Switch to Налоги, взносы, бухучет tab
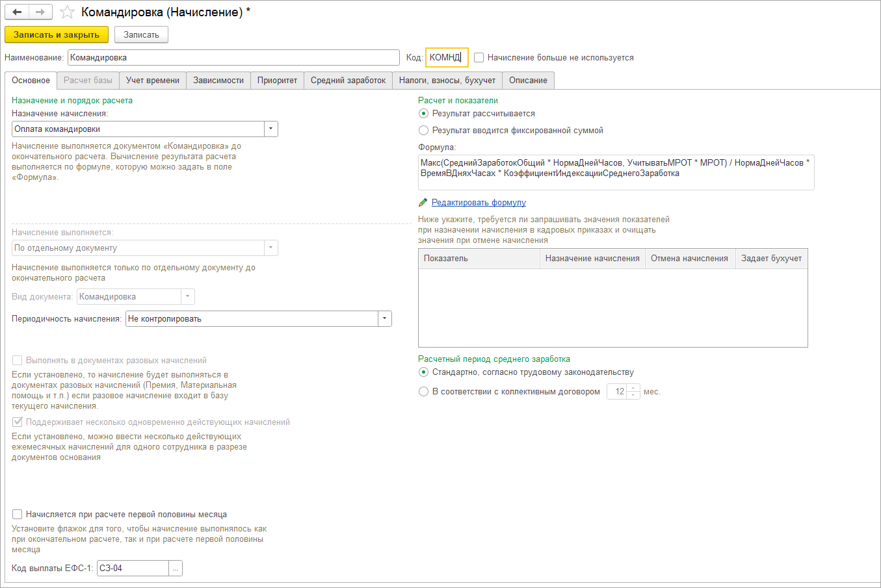The width and height of the screenshot is (881, 588). (447, 81)
